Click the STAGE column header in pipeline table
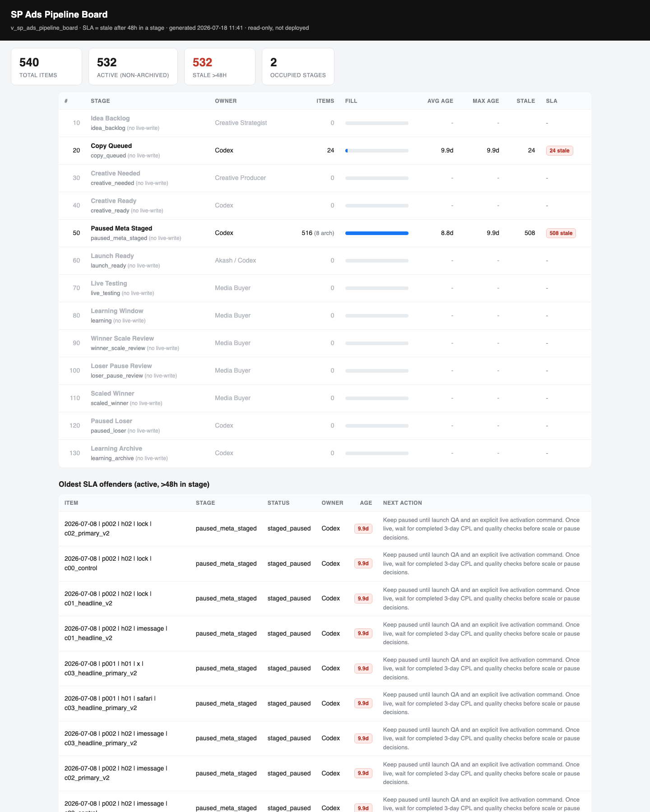 coord(100,101)
